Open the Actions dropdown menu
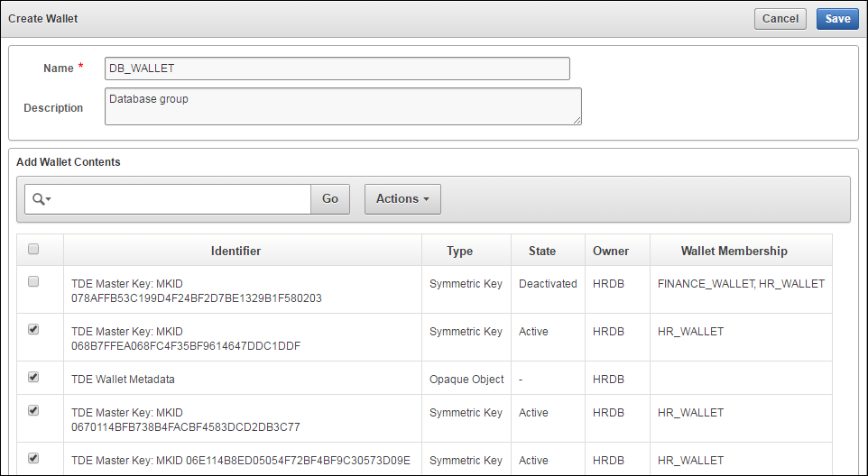The image size is (868, 476). (x=402, y=199)
